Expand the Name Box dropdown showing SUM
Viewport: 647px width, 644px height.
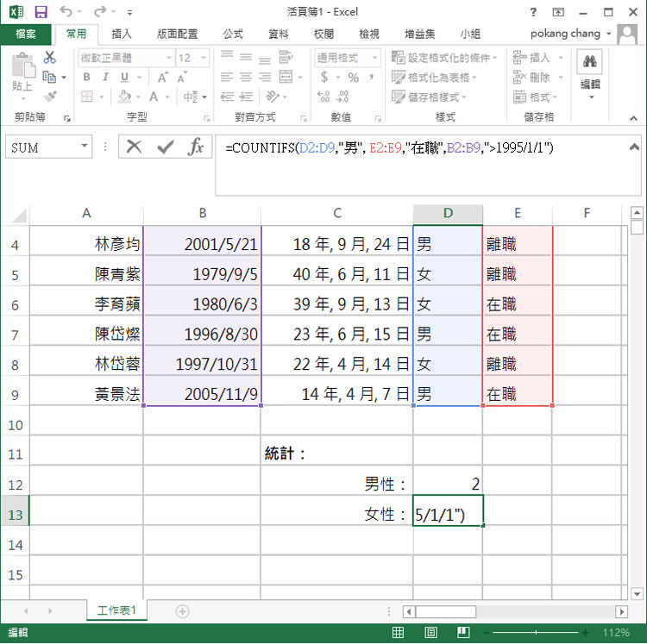coord(85,147)
